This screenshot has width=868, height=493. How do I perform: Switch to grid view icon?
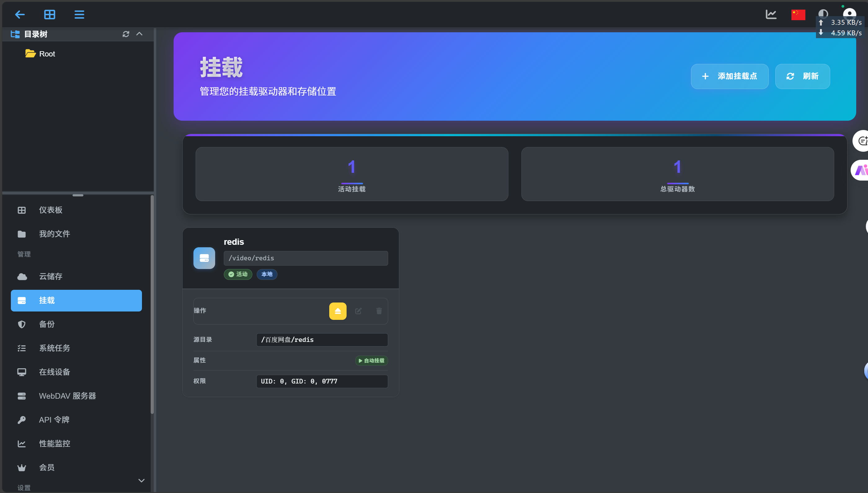click(x=50, y=15)
